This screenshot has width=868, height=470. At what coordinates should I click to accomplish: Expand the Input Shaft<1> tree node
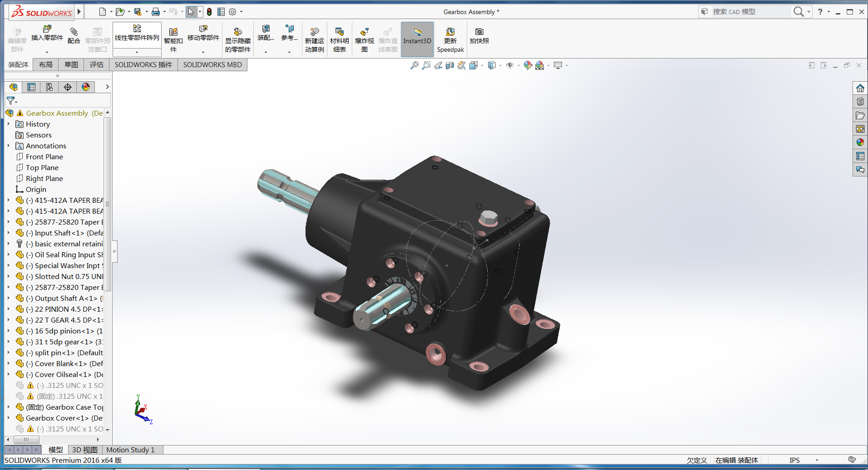(x=9, y=233)
